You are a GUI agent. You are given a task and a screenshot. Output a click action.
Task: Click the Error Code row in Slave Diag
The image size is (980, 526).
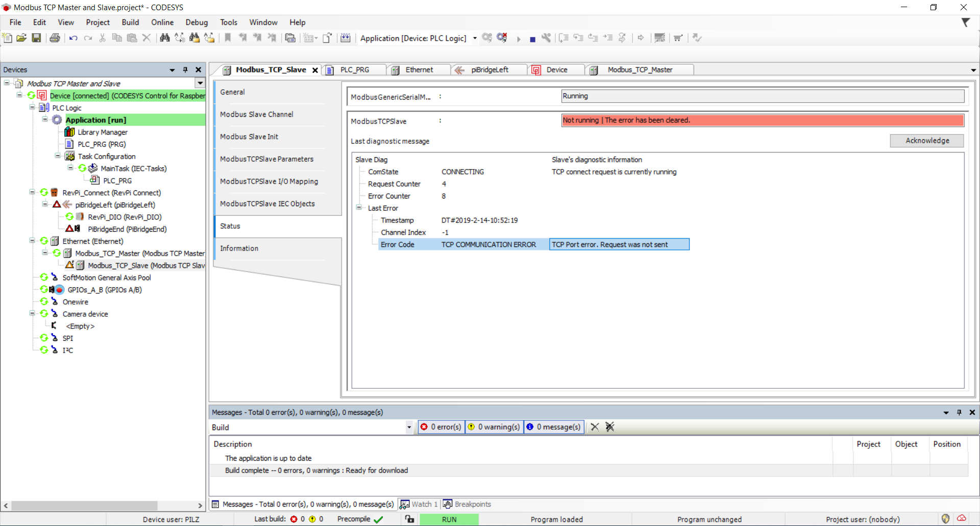[x=533, y=244]
